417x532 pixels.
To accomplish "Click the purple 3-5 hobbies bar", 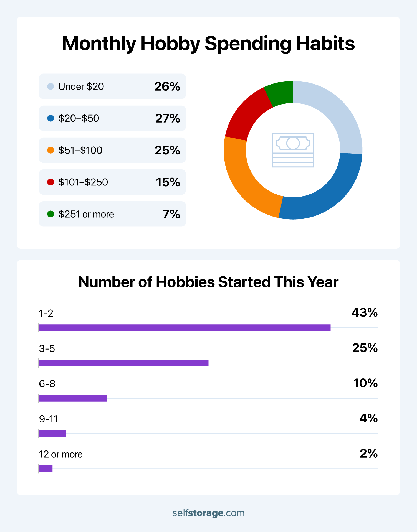I will (x=123, y=363).
